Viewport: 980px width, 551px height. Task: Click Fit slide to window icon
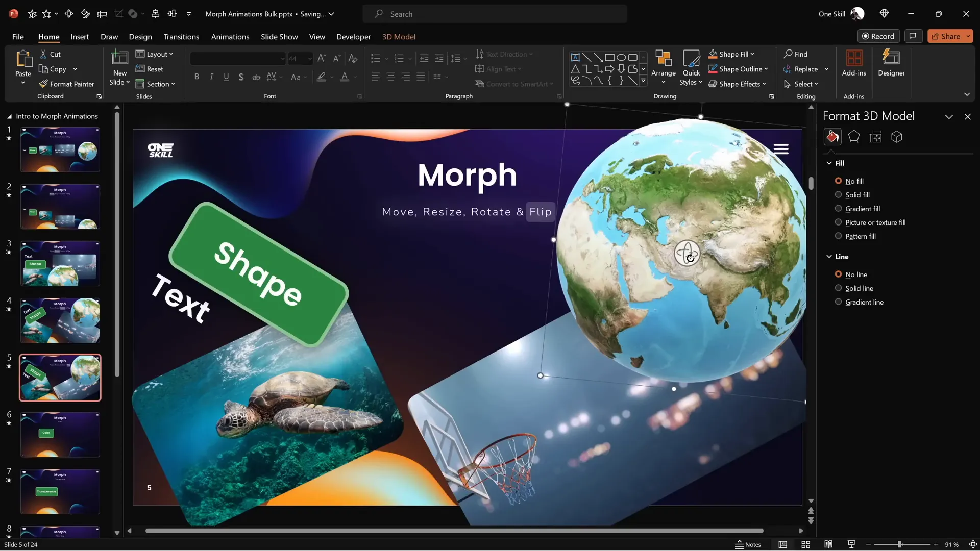[973, 544]
